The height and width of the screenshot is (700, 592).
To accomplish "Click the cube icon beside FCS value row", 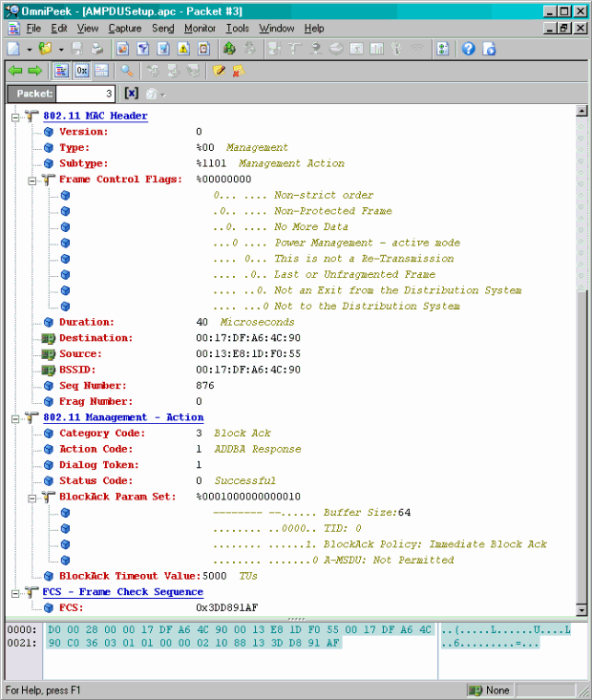I will (x=49, y=608).
